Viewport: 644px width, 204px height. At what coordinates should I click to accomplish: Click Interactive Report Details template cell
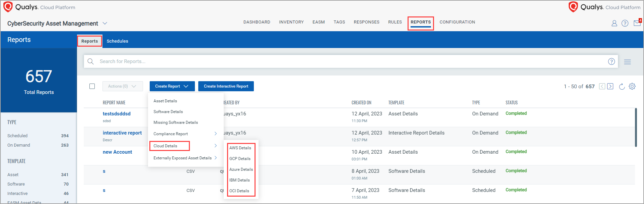tap(416, 133)
